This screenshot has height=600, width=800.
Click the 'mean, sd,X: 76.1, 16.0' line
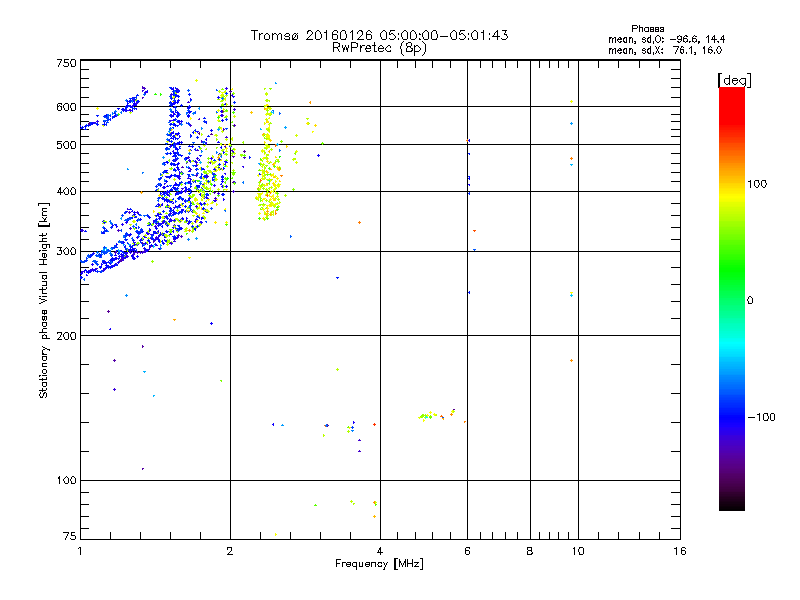[665, 50]
